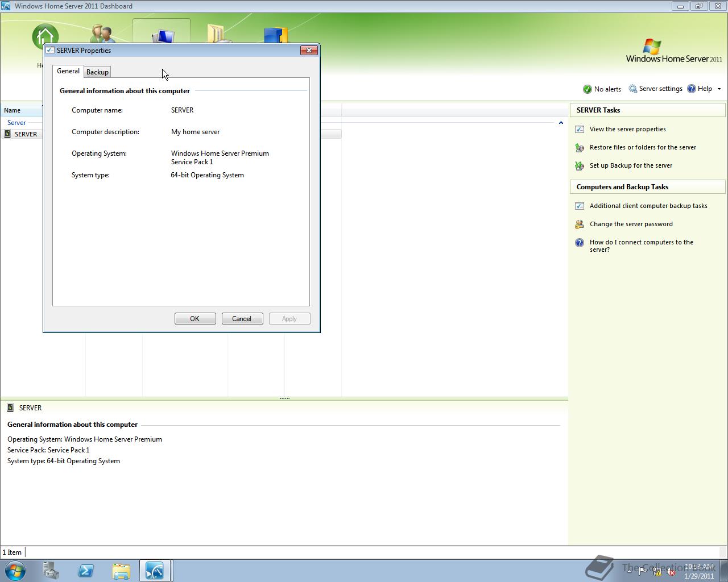Select the Computers and Backup section icon
The height and width of the screenshot is (582, 728).
(x=163, y=36)
